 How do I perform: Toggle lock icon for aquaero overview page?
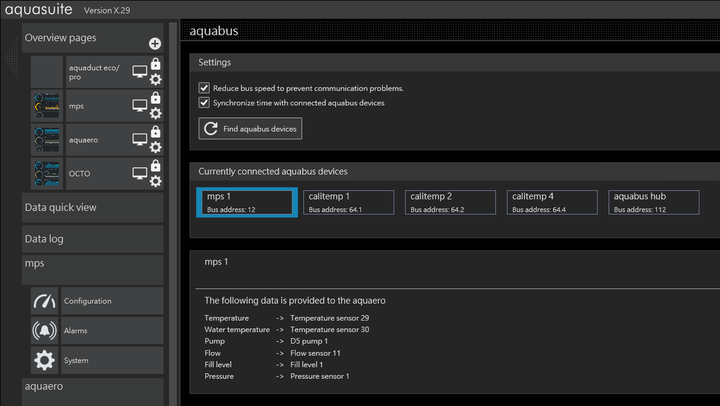156,131
